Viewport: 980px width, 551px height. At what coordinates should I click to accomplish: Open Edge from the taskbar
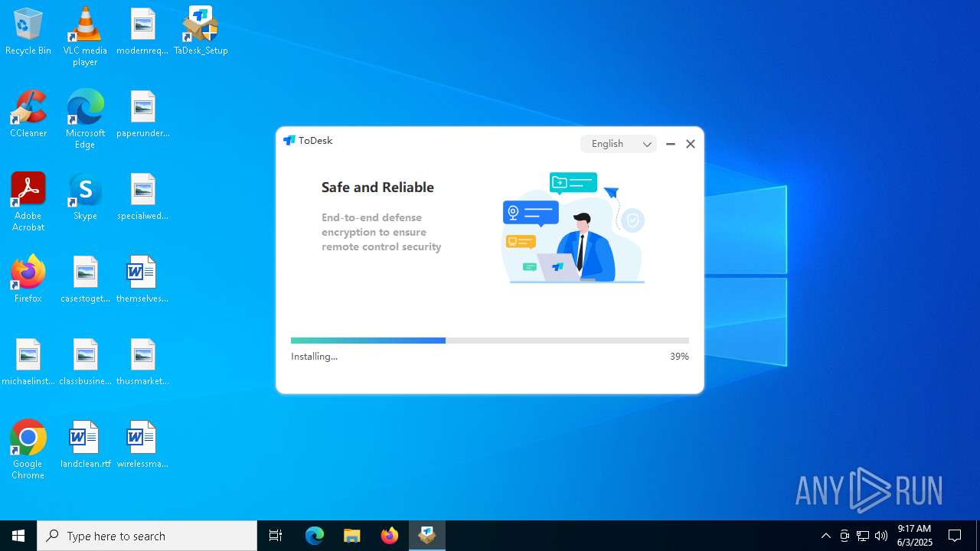point(315,536)
